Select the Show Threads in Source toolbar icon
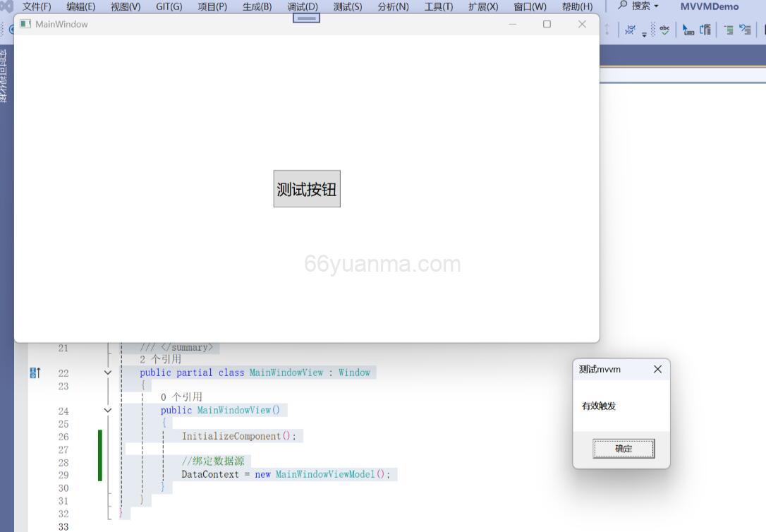 coord(630,30)
